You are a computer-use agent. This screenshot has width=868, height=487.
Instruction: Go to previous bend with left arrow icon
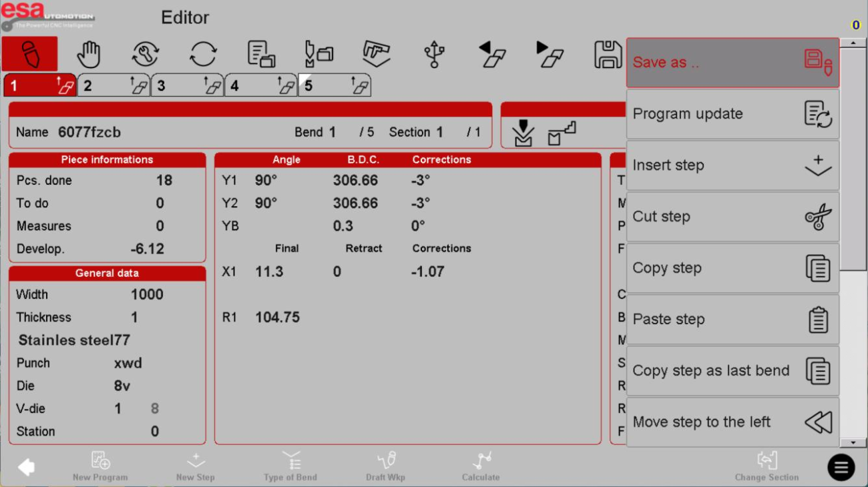pyautogui.click(x=492, y=54)
